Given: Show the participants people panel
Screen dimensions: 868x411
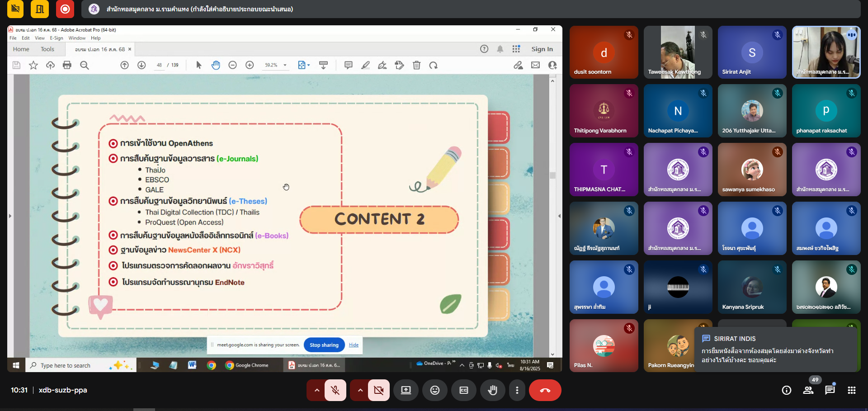Looking at the screenshot, I should pos(808,390).
